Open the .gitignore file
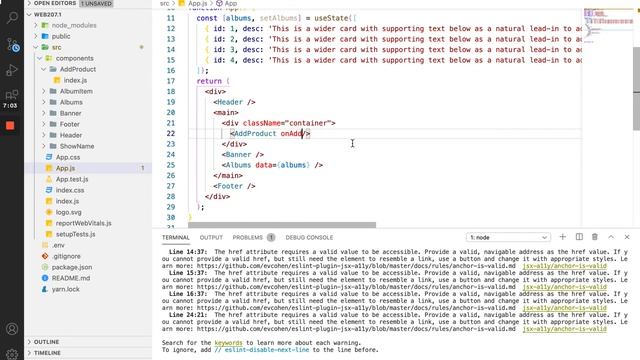The width and height of the screenshot is (640, 360). coord(66,256)
